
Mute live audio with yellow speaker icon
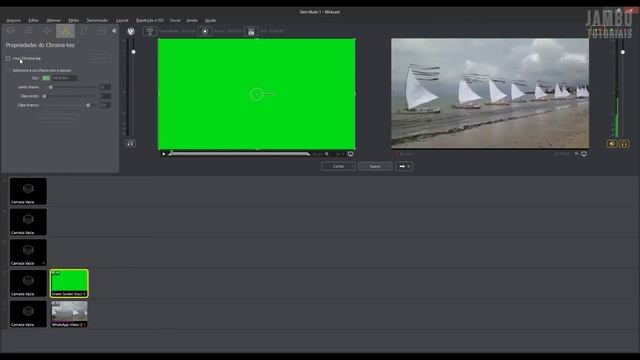click(x=612, y=144)
